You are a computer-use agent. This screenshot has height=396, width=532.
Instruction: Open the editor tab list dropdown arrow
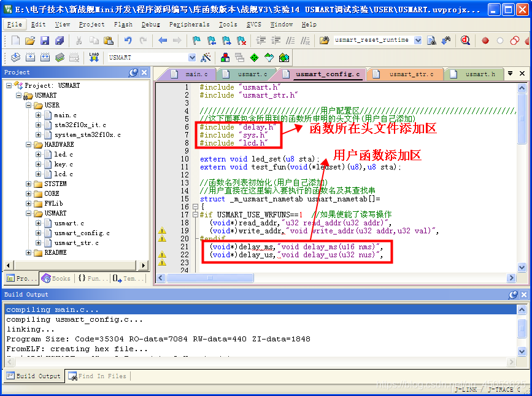click(x=510, y=73)
